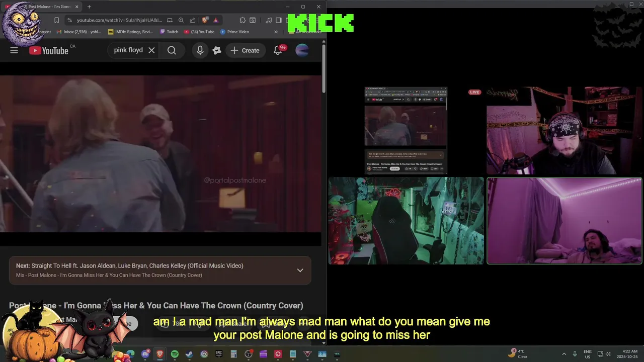Open the music note playlist icon in toolbar
This screenshot has height=362, width=644.
(x=269, y=20)
